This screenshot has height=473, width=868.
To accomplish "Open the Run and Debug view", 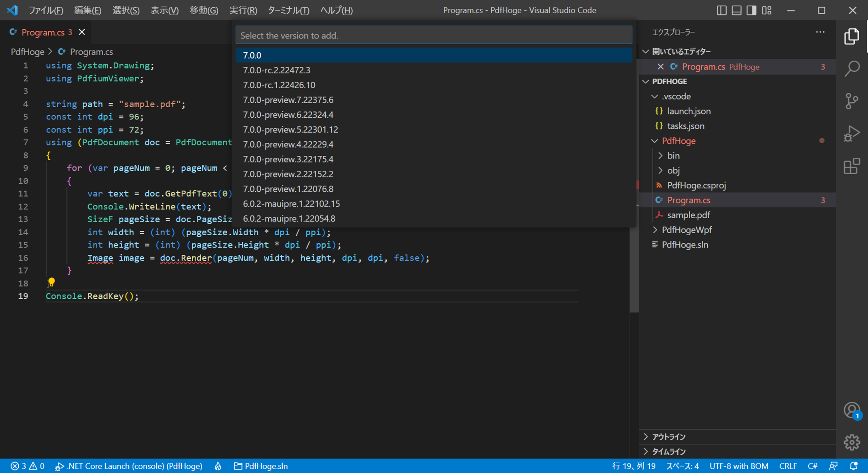I will [x=852, y=133].
